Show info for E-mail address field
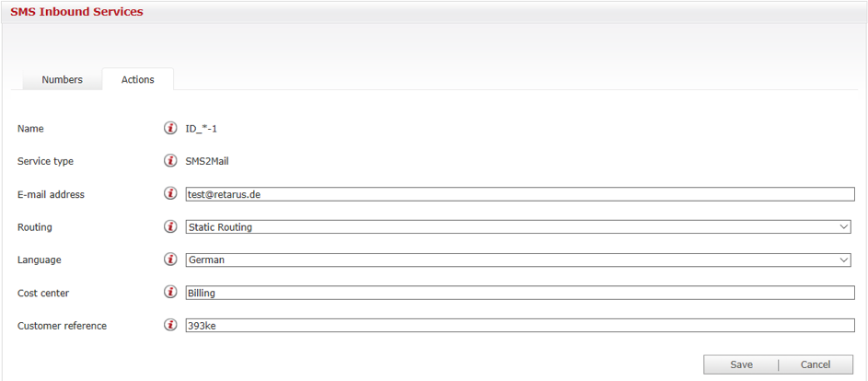This screenshot has width=868, height=381. point(170,194)
